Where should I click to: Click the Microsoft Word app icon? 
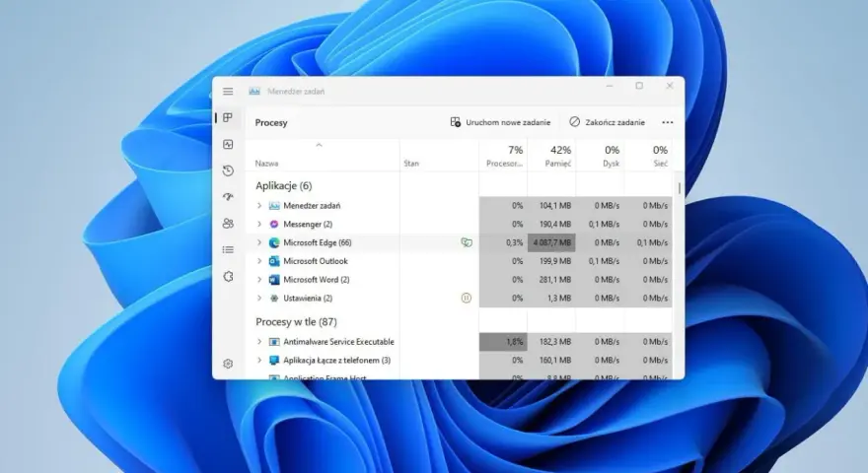click(274, 280)
